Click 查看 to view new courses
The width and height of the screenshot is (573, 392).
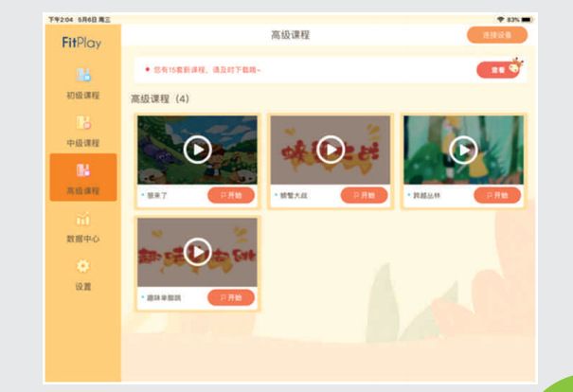pyautogui.click(x=498, y=69)
